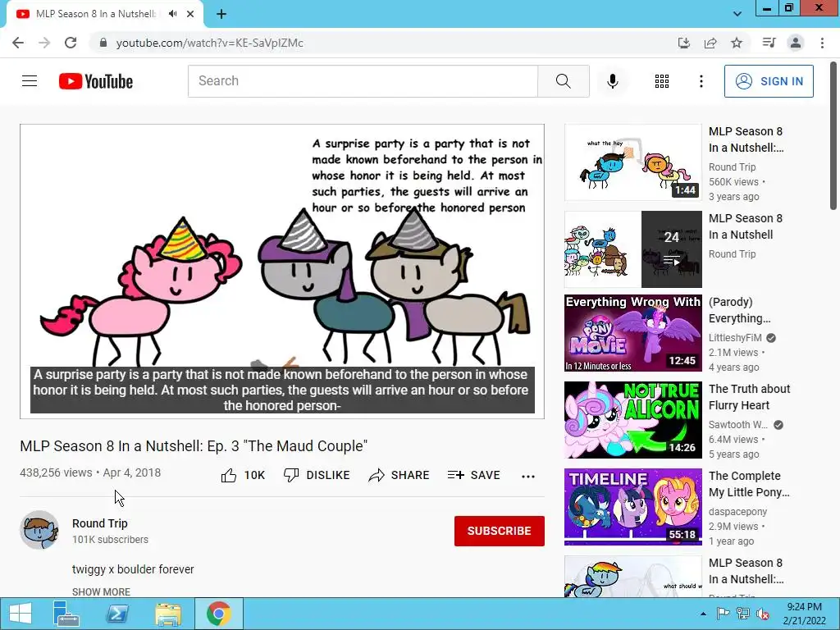Image resolution: width=840 pixels, height=630 pixels.
Task: Open the YouTube apps grid icon
Action: click(662, 81)
